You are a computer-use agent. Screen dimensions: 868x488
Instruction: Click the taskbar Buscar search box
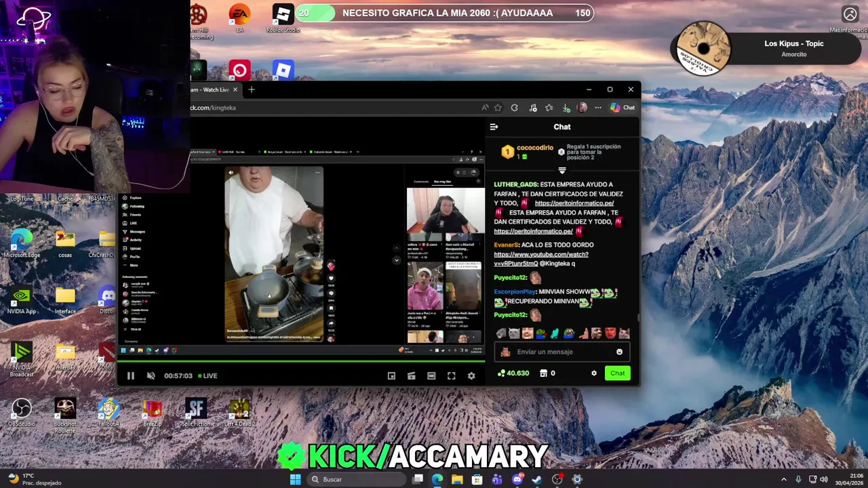[356, 479]
